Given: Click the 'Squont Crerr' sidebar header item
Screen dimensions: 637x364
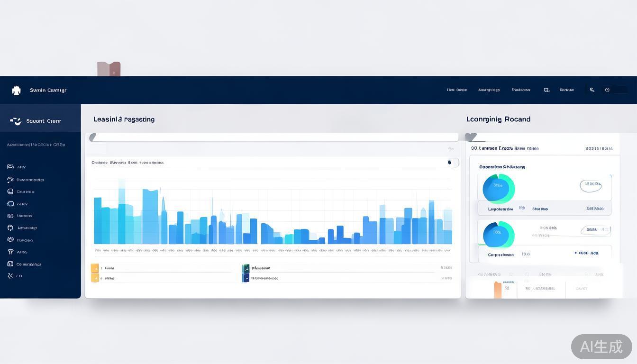Looking at the screenshot, I should (43, 121).
